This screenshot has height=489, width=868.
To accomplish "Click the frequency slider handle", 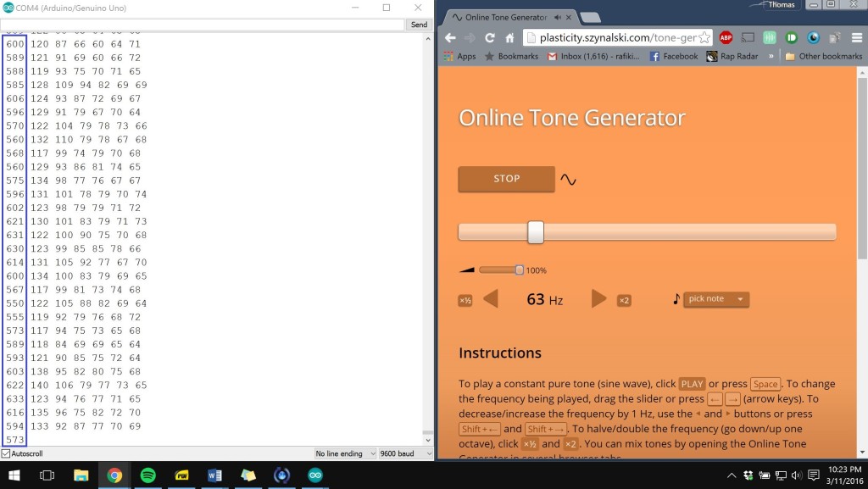I will tap(536, 232).
